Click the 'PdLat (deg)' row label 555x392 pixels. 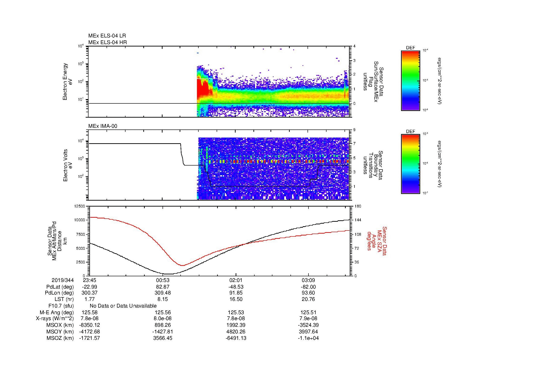[60, 287]
